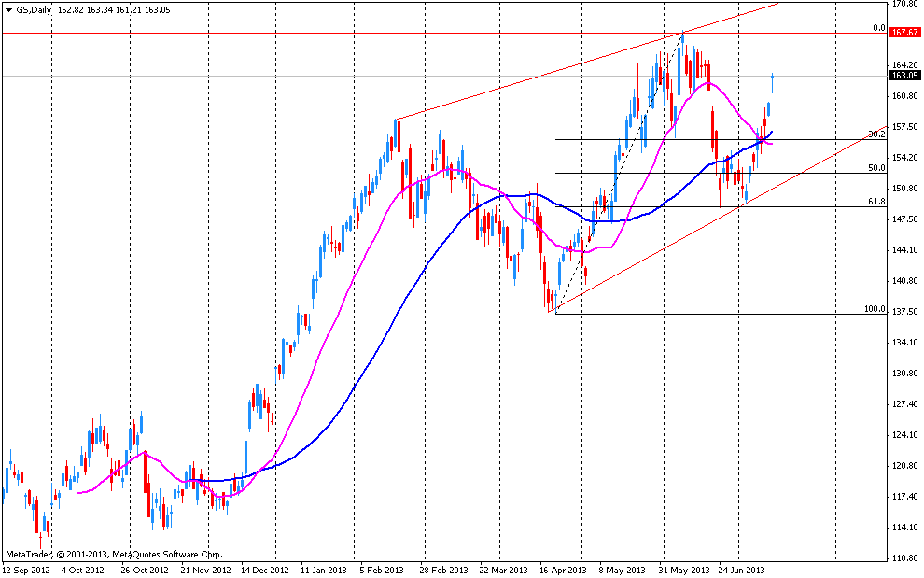The width and height of the screenshot is (924, 578).
Task: Select the red 167.67 price tag
Action: pyautogui.click(x=905, y=33)
